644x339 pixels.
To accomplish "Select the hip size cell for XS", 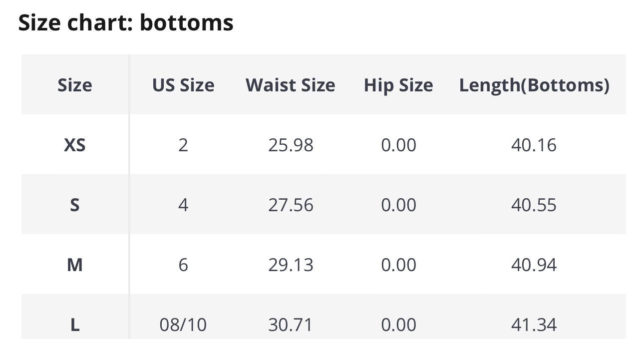I will tap(398, 145).
